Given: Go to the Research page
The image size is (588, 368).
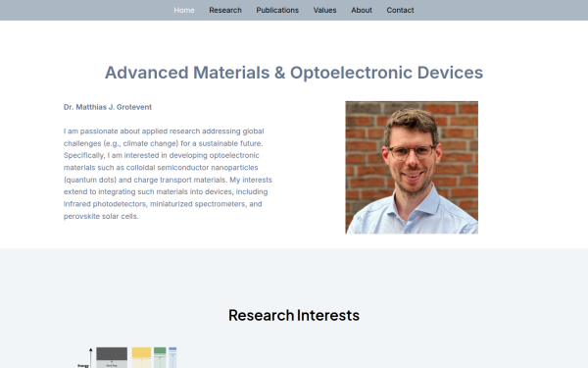Looking at the screenshot, I should coord(225,10).
